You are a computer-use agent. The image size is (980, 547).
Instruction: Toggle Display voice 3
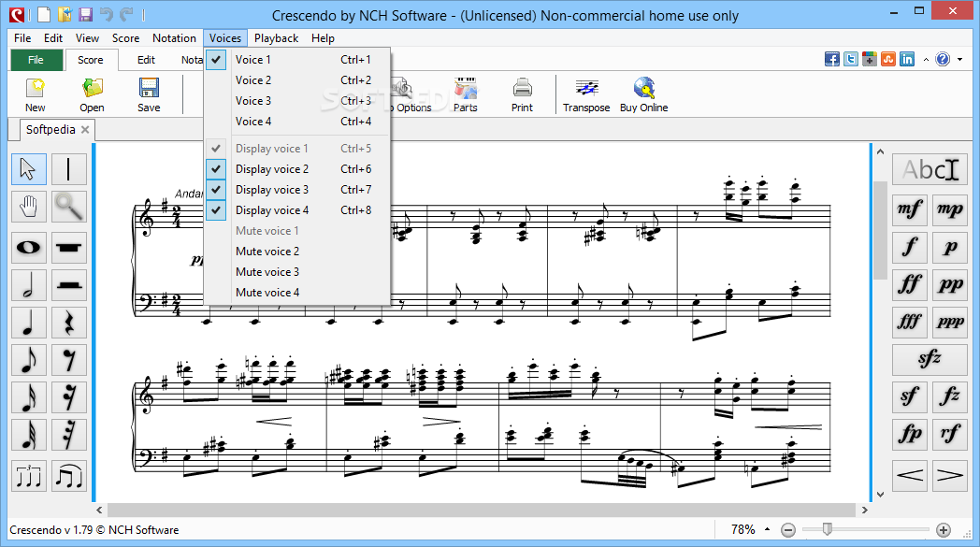(x=297, y=190)
